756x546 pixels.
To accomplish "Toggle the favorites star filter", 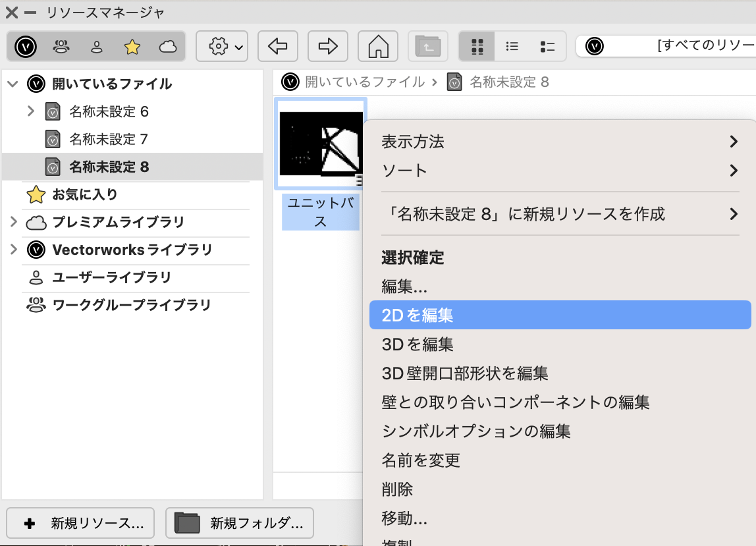I will (132, 47).
